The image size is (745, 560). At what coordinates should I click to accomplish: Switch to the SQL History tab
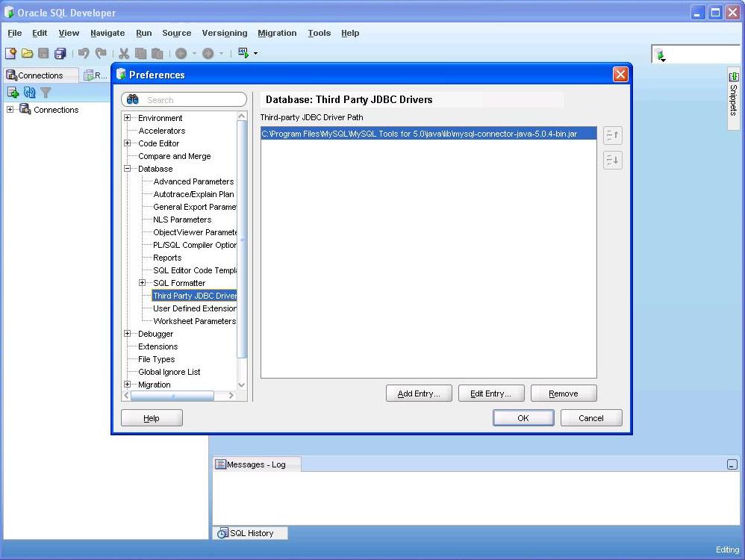250,533
